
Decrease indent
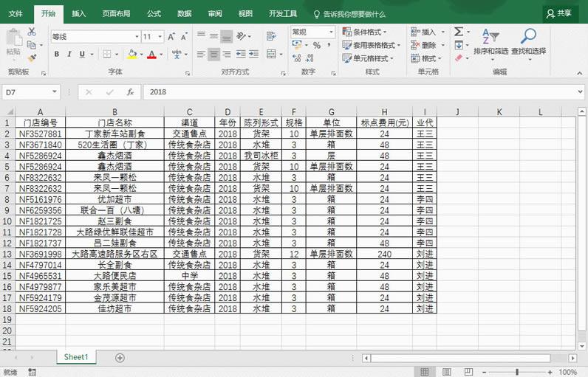pos(241,55)
